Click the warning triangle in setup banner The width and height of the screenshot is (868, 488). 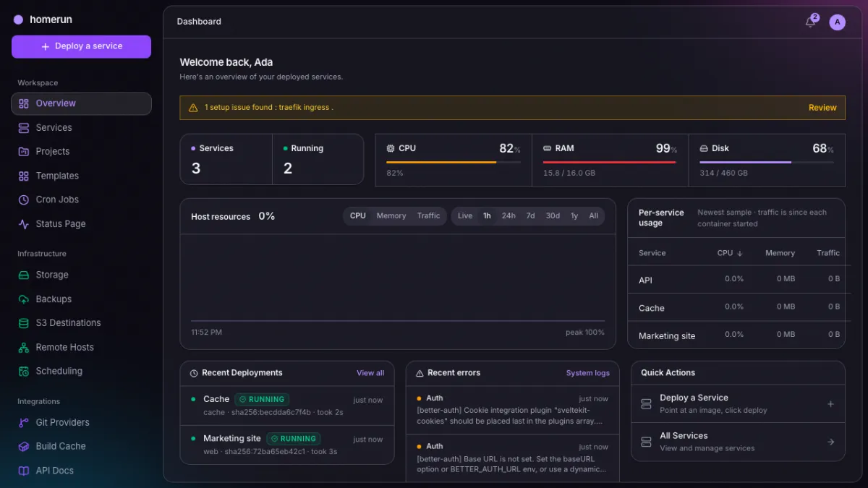(x=193, y=108)
